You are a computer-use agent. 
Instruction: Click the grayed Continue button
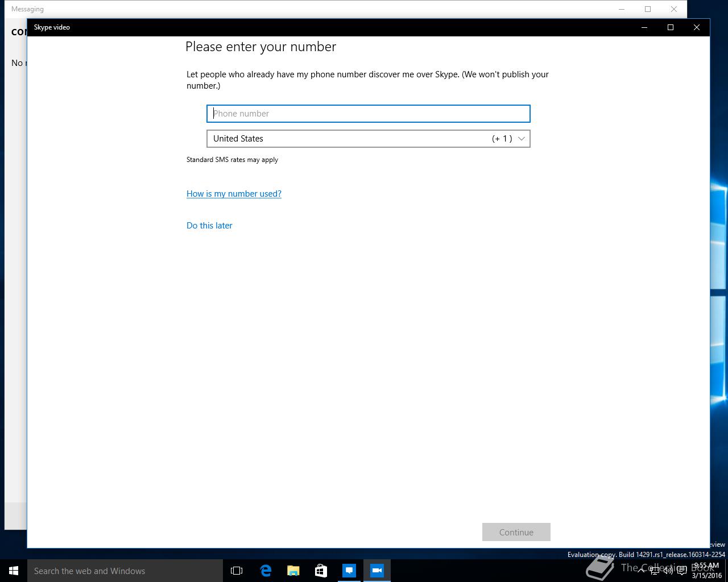coord(516,532)
